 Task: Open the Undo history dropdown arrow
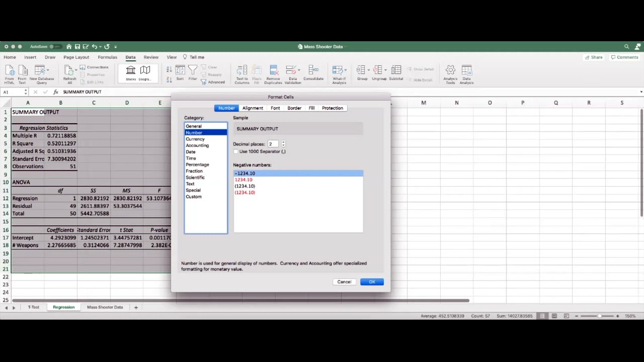click(100, 47)
